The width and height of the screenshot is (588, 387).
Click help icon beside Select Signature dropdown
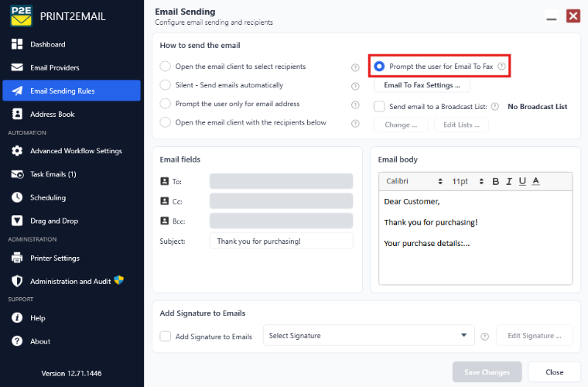[x=484, y=337]
